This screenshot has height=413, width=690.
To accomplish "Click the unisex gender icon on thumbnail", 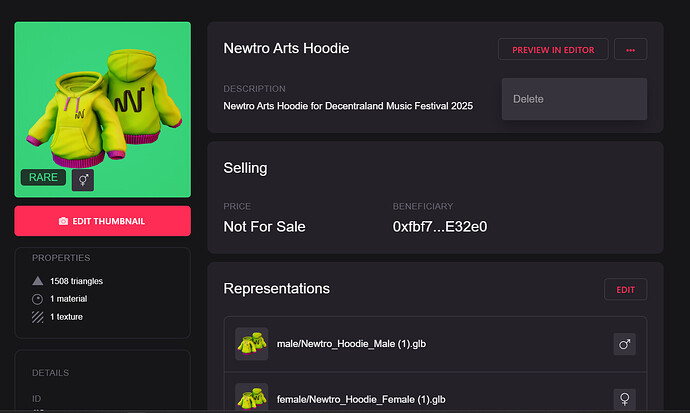I will [84, 179].
